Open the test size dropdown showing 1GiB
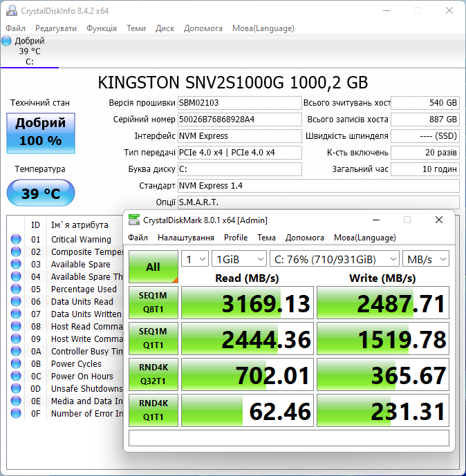Viewport: 466px width, 476px height. (239, 259)
